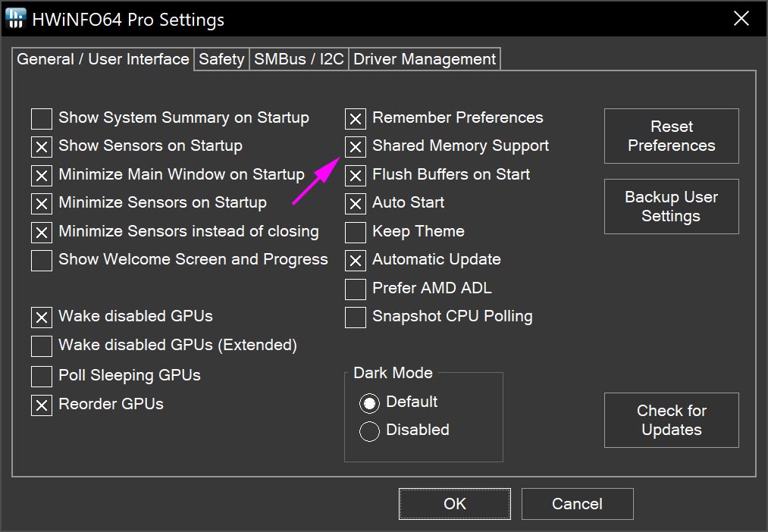The width and height of the screenshot is (768, 532).
Task: Turn off Automatic Update
Action: coord(356,260)
